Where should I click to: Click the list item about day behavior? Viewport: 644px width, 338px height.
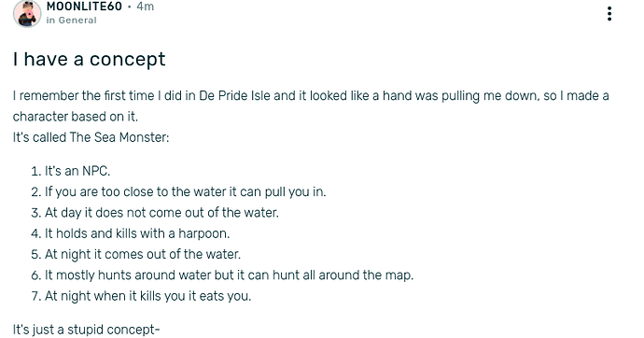pos(161,213)
